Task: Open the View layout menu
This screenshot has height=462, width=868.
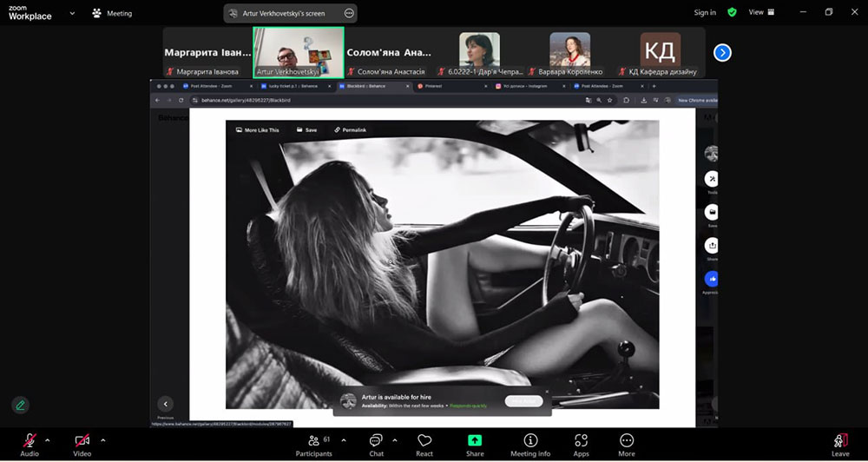Action: click(762, 12)
